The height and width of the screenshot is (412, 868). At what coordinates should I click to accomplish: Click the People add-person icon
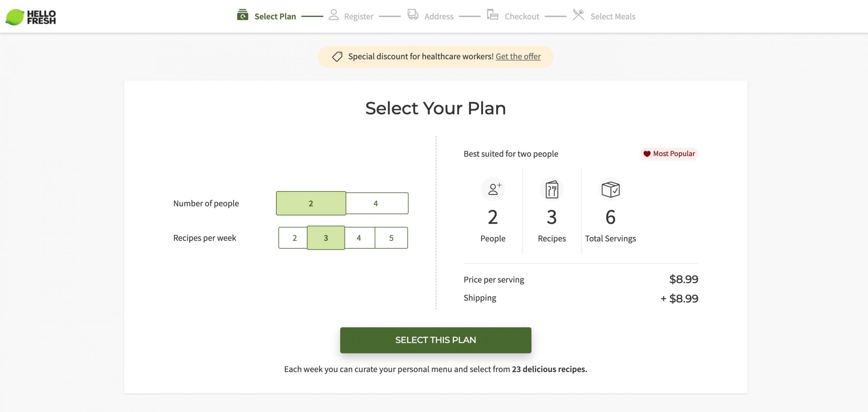pos(493,189)
